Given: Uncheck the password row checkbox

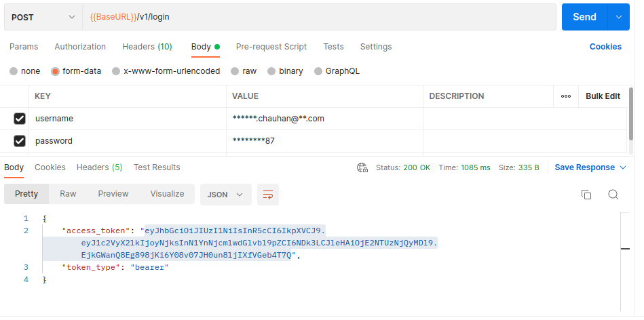Looking at the screenshot, I should coord(20,141).
